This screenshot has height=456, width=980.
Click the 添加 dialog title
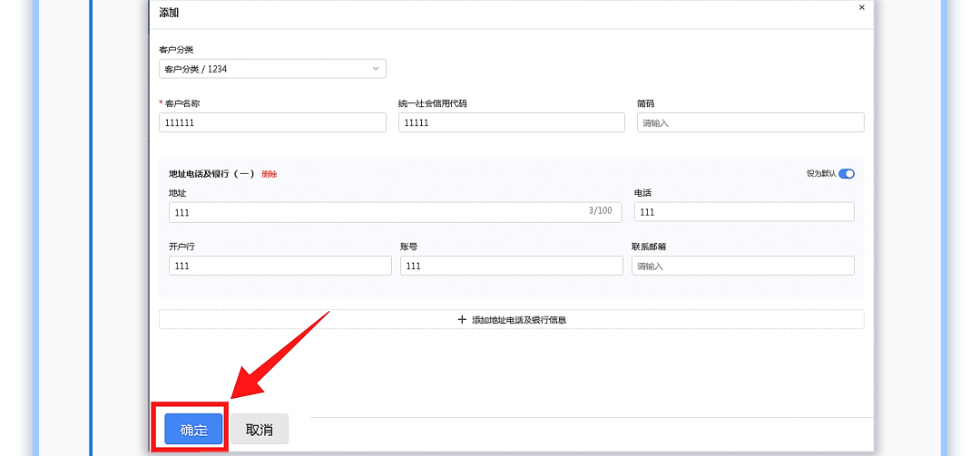point(169,13)
